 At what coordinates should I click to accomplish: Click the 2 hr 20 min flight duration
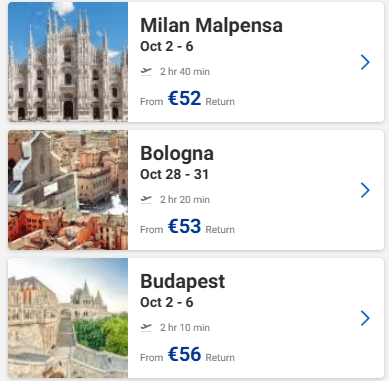[x=185, y=200]
